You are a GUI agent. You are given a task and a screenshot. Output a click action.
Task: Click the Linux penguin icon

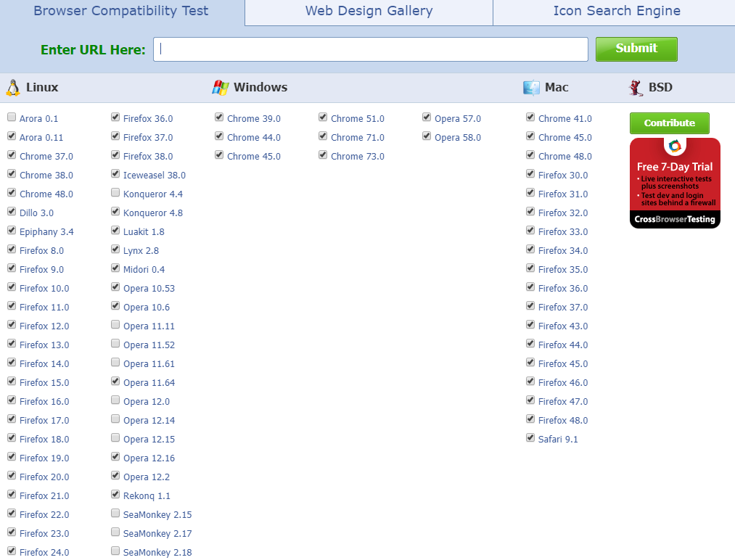[x=13, y=88]
